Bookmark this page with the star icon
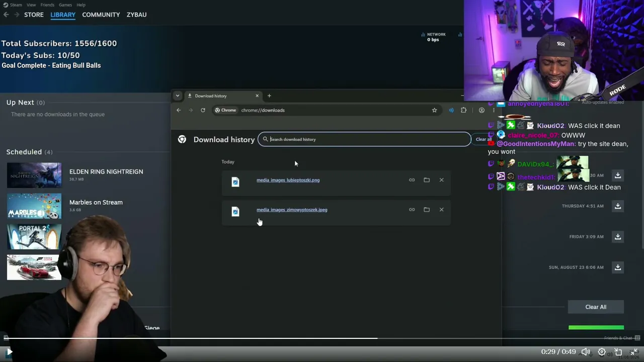This screenshot has height=362, width=644. (434, 110)
